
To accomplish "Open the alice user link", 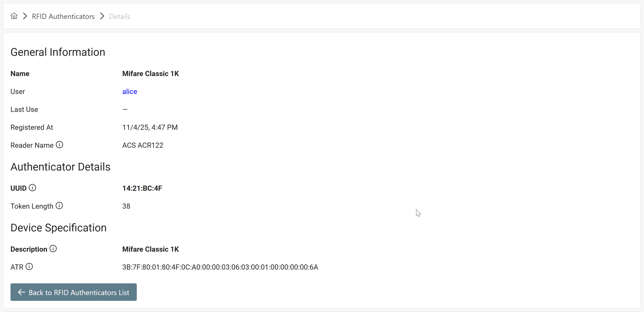I will pyautogui.click(x=130, y=91).
